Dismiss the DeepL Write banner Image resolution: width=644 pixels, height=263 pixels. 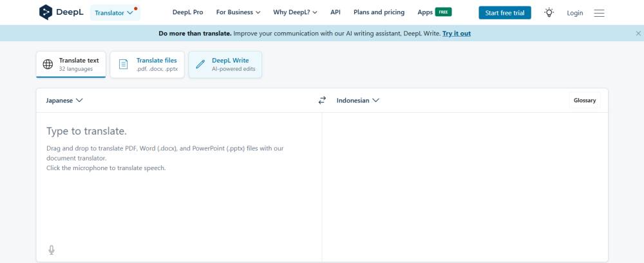[638, 34]
